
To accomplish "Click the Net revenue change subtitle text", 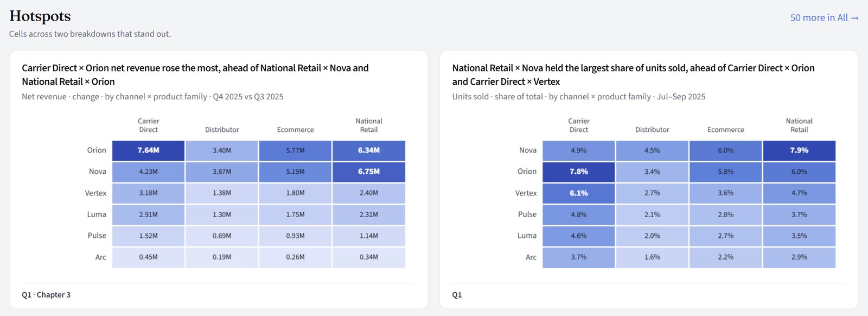I will (x=152, y=97).
